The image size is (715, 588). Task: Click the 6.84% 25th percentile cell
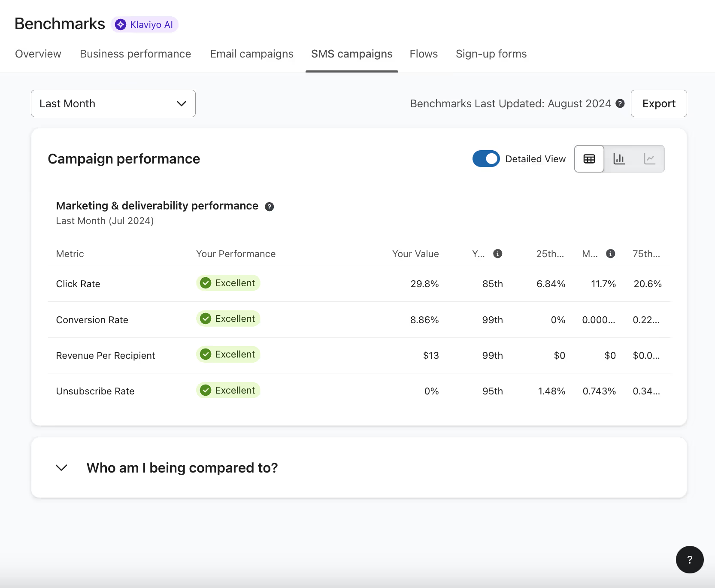point(551,284)
